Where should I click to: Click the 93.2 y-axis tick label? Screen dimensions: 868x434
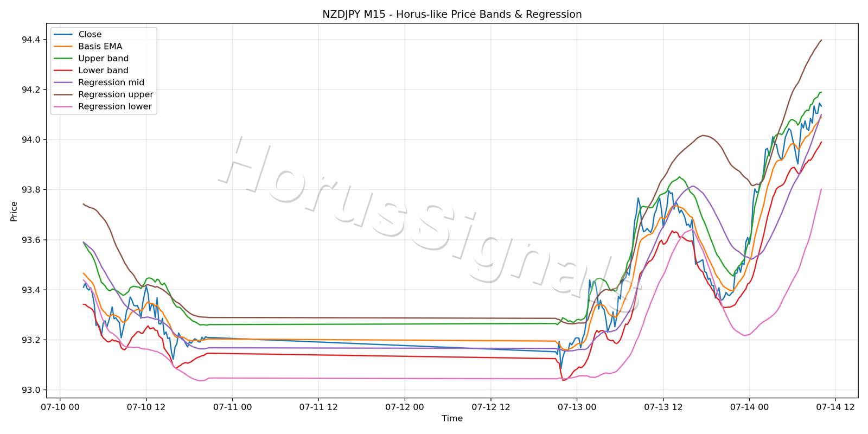tap(31, 340)
